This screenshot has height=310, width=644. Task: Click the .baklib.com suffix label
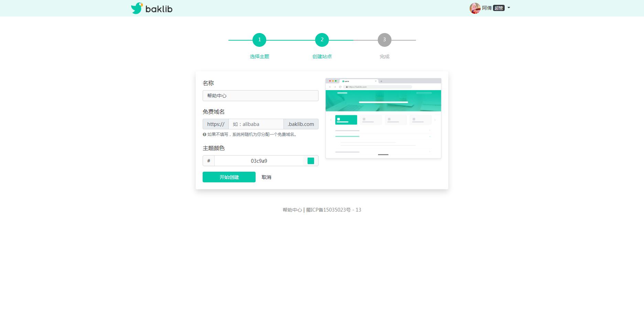point(301,124)
